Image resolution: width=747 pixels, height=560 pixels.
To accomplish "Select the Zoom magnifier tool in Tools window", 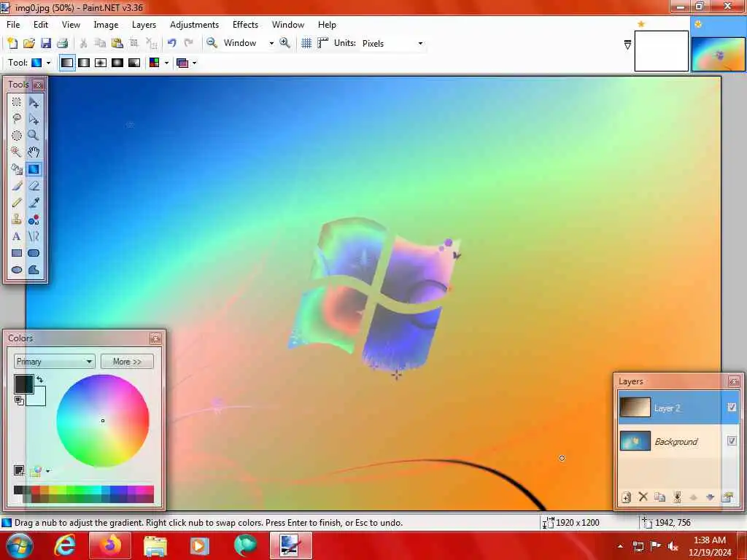I will (34, 135).
